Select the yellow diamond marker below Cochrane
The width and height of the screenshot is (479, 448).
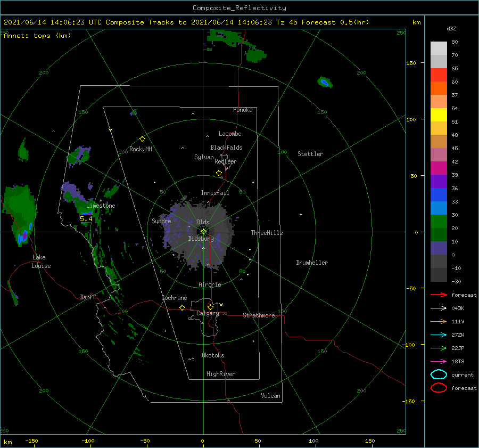click(182, 307)
